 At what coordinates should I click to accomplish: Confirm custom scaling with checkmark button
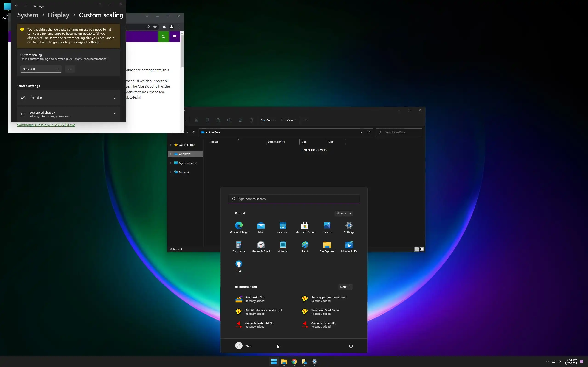pos(70,69)
